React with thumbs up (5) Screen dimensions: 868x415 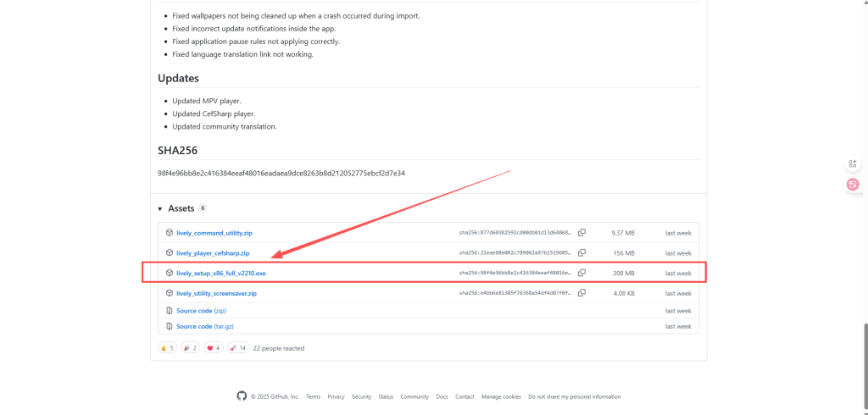(167, 348)
